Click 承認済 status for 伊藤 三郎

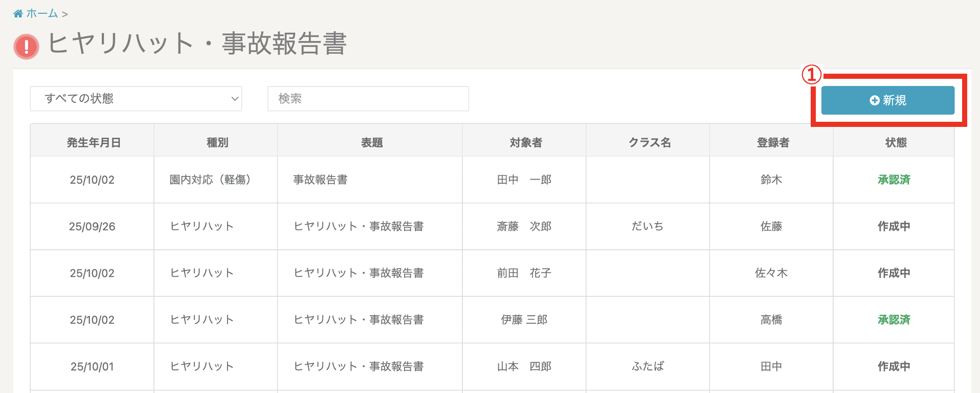click(894, 320)
